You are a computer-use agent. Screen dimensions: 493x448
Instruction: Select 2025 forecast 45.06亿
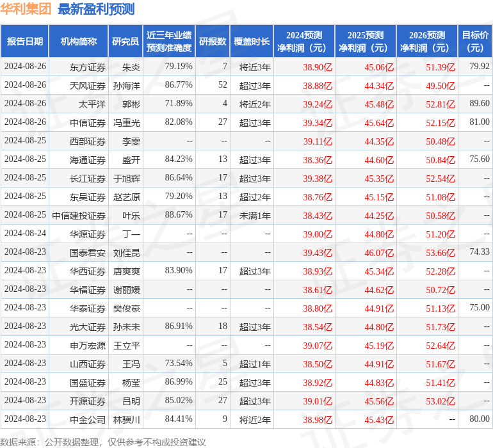point(379,67)
